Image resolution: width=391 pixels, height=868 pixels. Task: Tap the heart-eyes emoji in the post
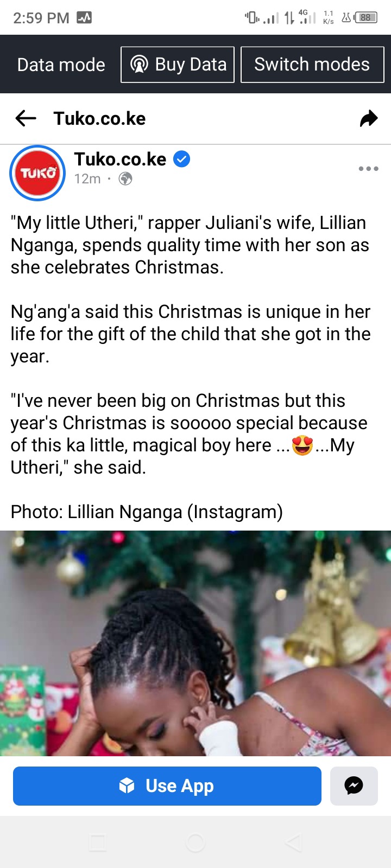click(302, 445)
